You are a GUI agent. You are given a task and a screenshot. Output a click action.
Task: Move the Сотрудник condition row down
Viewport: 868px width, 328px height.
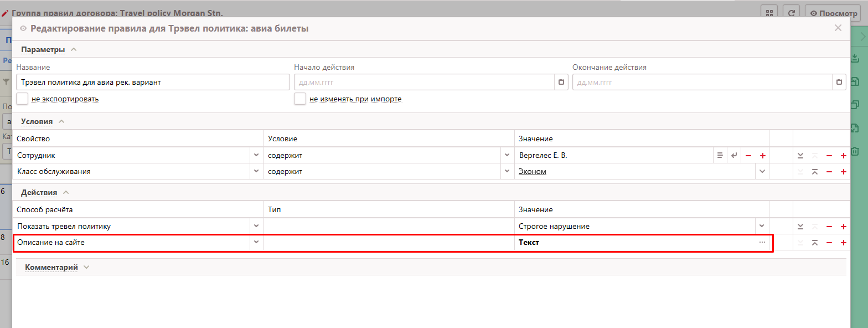tap(800, 156)
